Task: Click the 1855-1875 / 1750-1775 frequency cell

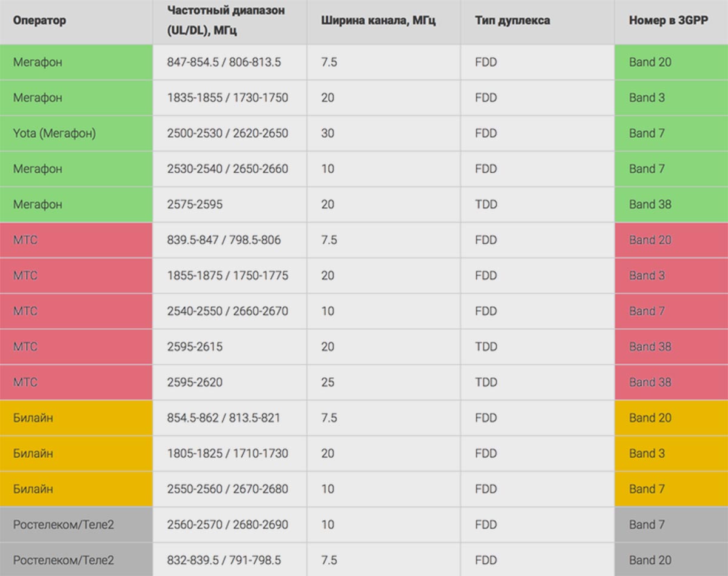Action: (x=227, y=275)
